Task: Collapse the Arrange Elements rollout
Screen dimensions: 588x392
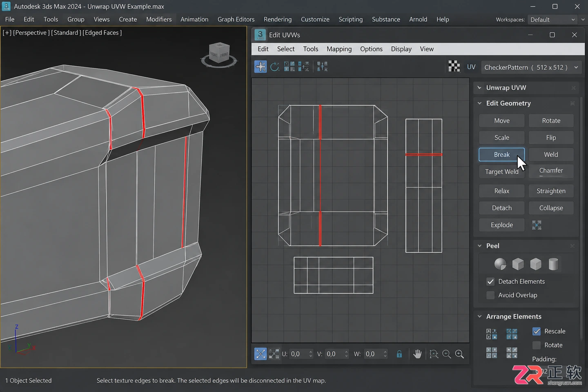Action: click(480, 316)
